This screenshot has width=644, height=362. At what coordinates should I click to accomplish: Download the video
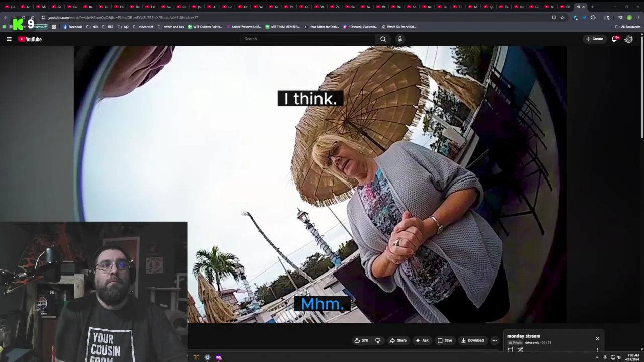click(472, 340)
